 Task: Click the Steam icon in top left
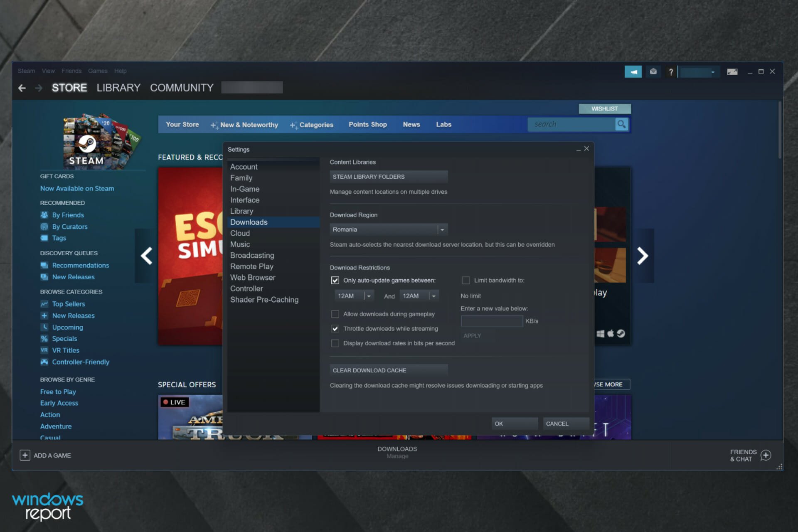[26, 71]
